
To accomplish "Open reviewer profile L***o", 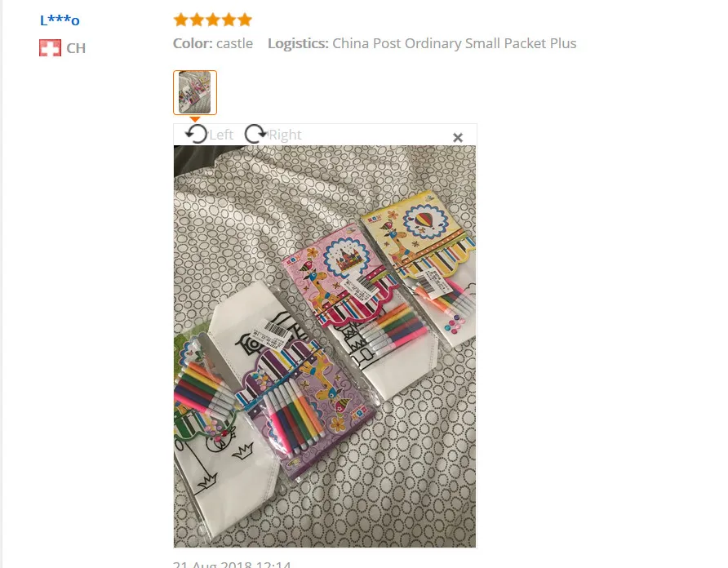I will tap(60, 20).
